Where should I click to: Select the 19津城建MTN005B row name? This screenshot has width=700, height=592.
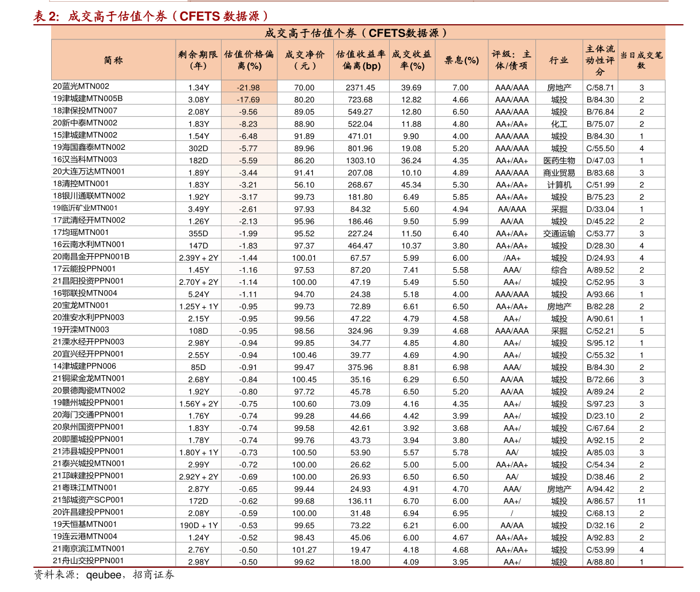[x=88, y=98]
